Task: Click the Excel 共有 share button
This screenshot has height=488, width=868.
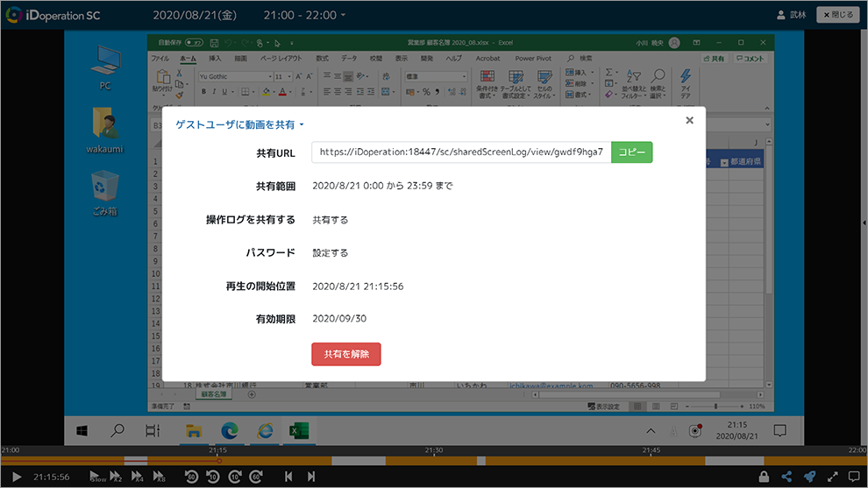Action: pos(714,58)
